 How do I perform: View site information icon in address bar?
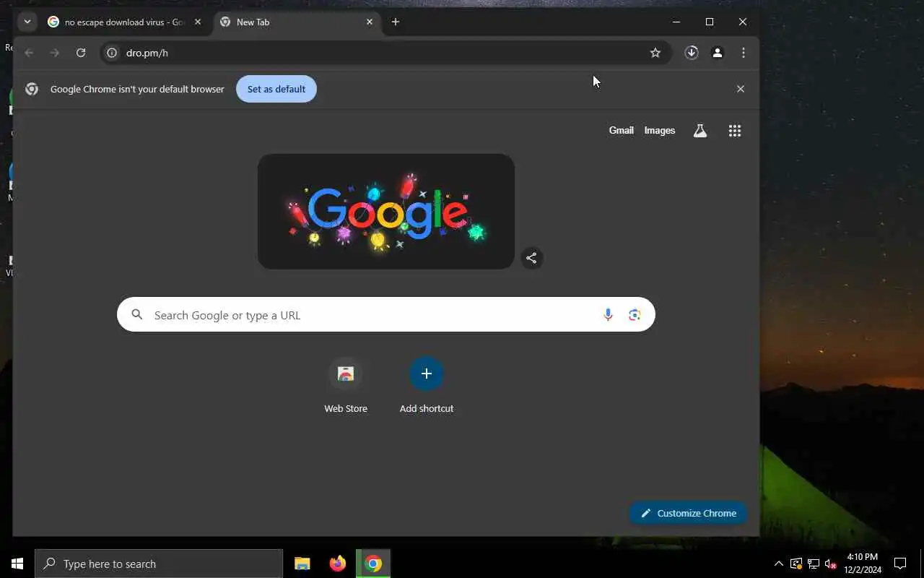112,53
